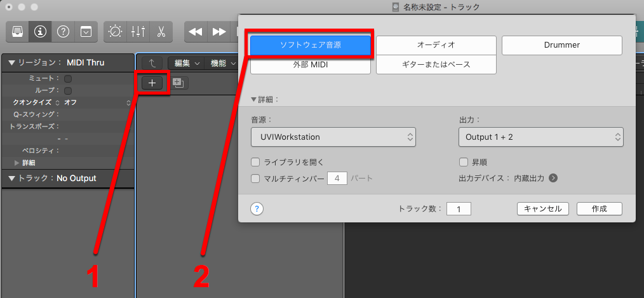Click the arrow next to 内蔵出力

553,178
